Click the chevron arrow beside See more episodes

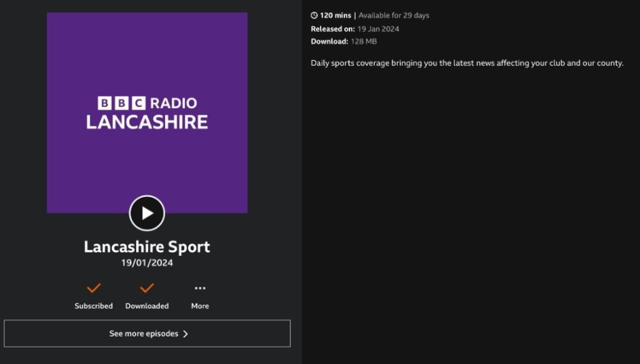(186, 334)
